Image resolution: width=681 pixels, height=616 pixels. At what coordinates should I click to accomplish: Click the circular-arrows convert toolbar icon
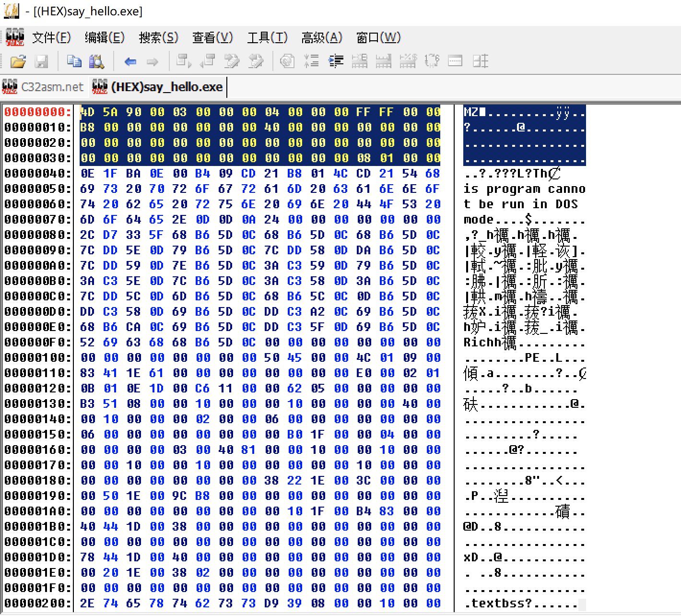click(432, 61)
